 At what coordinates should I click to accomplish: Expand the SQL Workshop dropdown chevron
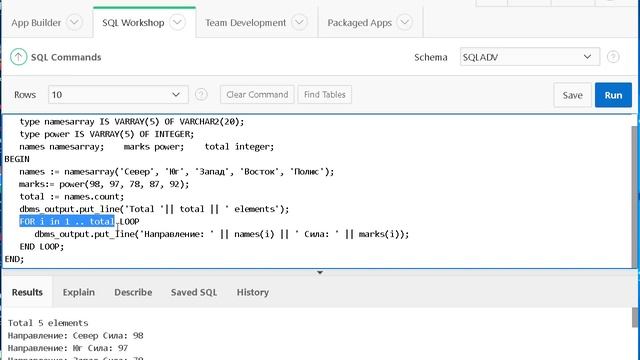point(177,22)
